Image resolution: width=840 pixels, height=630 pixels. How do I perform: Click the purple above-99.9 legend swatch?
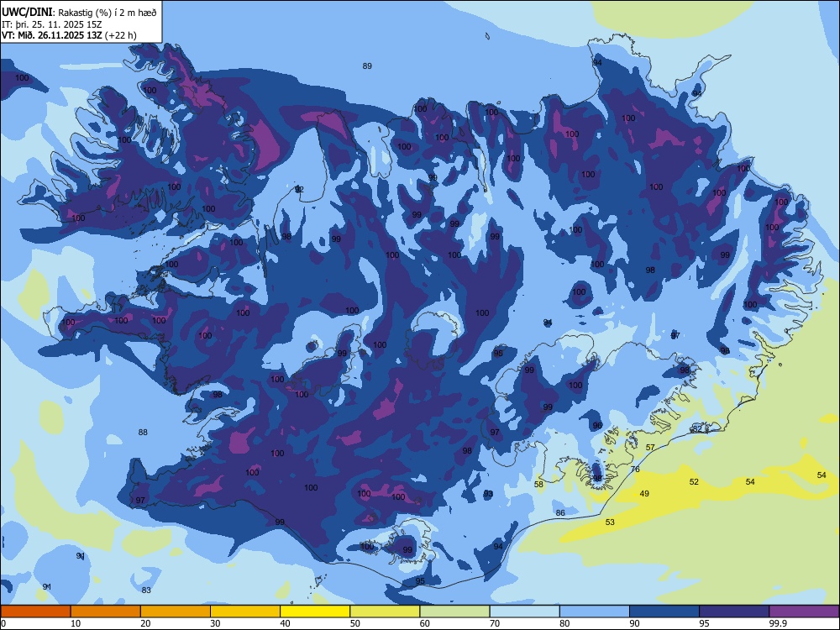(804, 612)
